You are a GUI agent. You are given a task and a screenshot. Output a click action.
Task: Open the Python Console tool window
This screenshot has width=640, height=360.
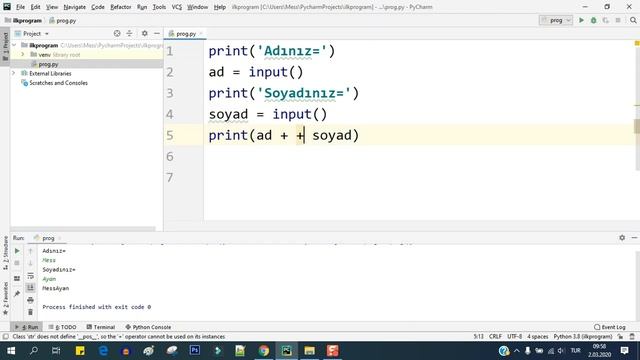[x=148, y=327]
